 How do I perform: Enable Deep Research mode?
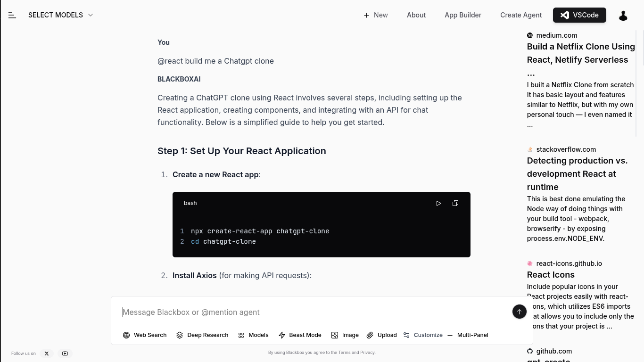[x=202, y=335]
